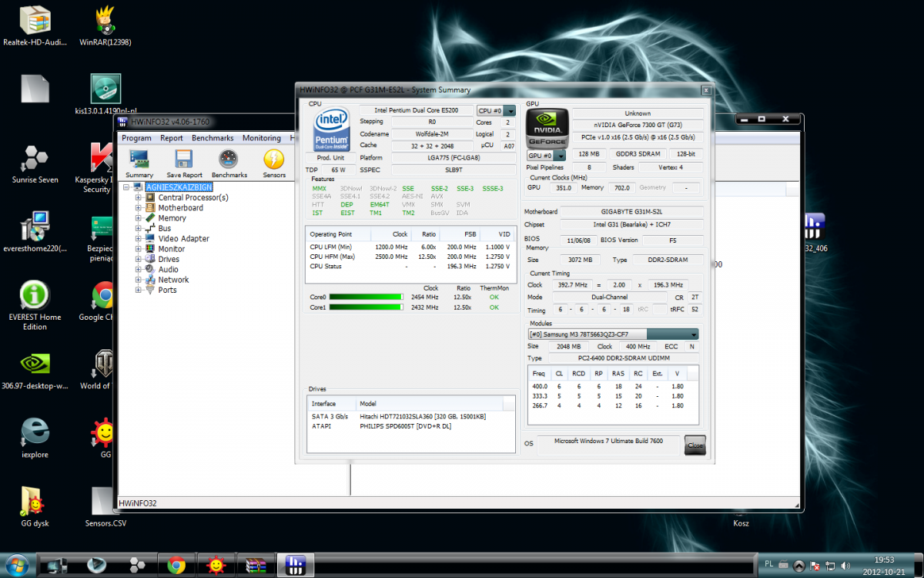Click HWiNFO32 taskbar button

coord(296,565)
